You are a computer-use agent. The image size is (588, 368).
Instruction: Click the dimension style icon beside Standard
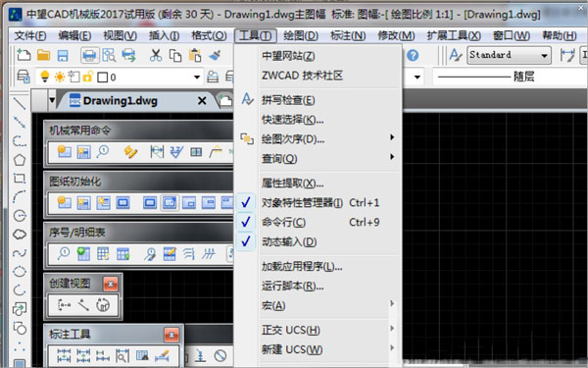coord(567,56)
